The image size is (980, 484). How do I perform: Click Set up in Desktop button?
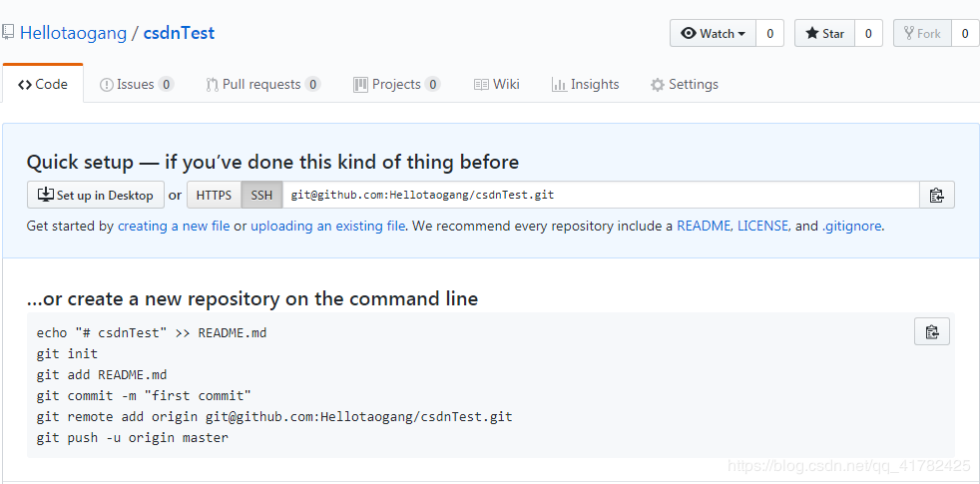pyautogui.click(x=96, y=195)
